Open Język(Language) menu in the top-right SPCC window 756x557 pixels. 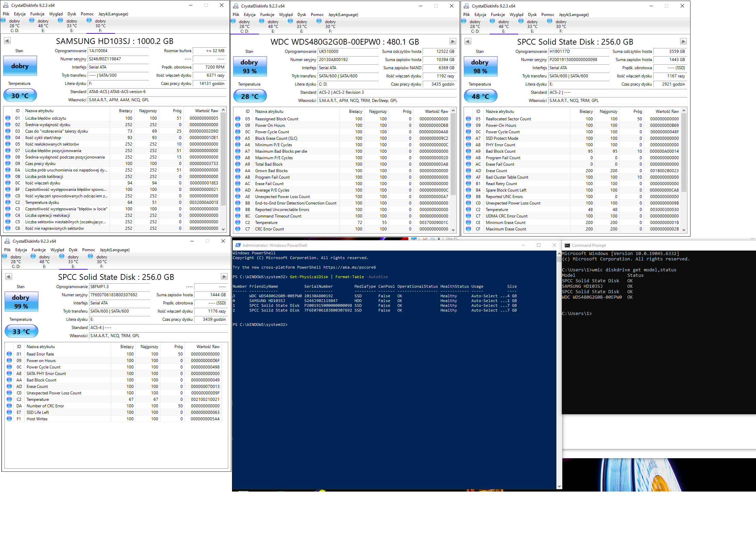(574, 15)
